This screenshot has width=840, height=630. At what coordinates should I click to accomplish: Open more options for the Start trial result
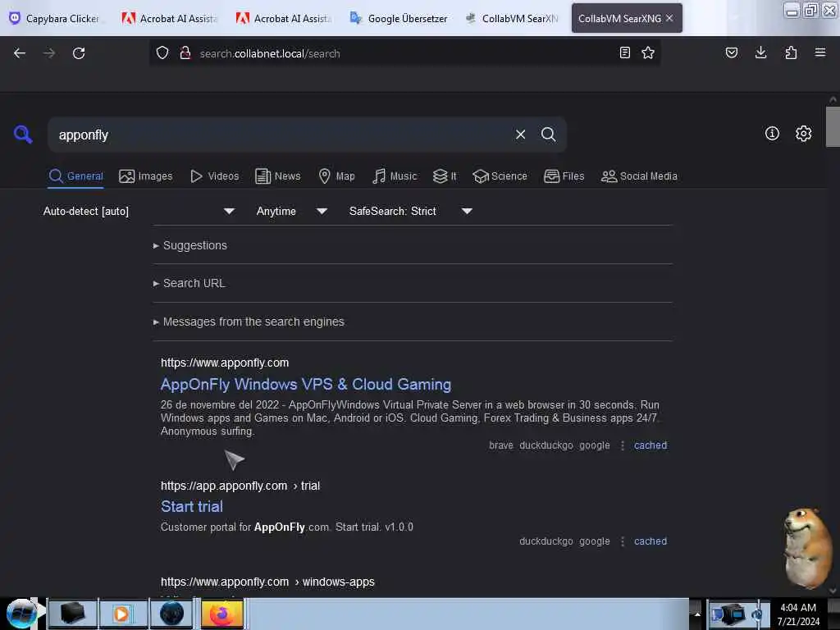pos(623,541)
